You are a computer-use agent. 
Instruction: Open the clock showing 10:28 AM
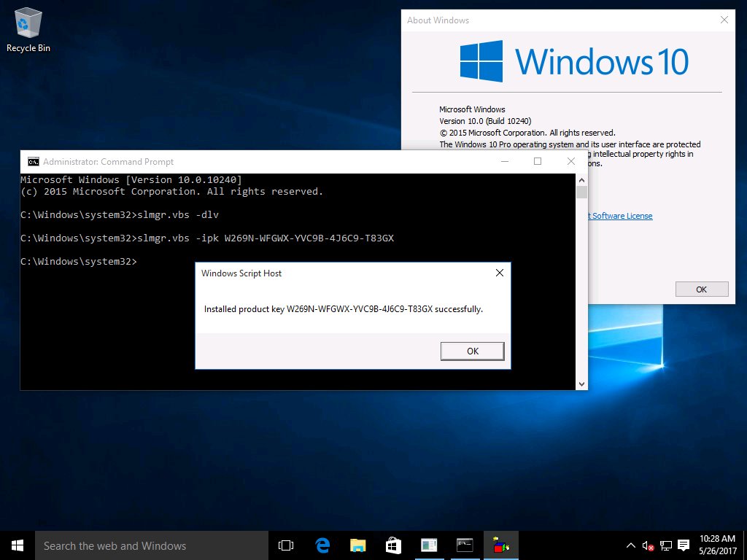coord(718,545)
